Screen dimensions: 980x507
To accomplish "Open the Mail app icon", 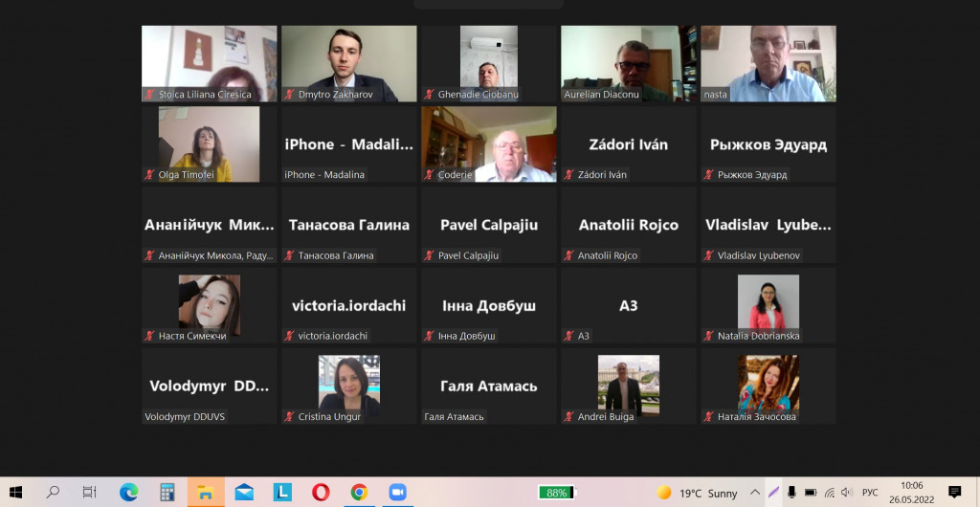I will 244,492.
